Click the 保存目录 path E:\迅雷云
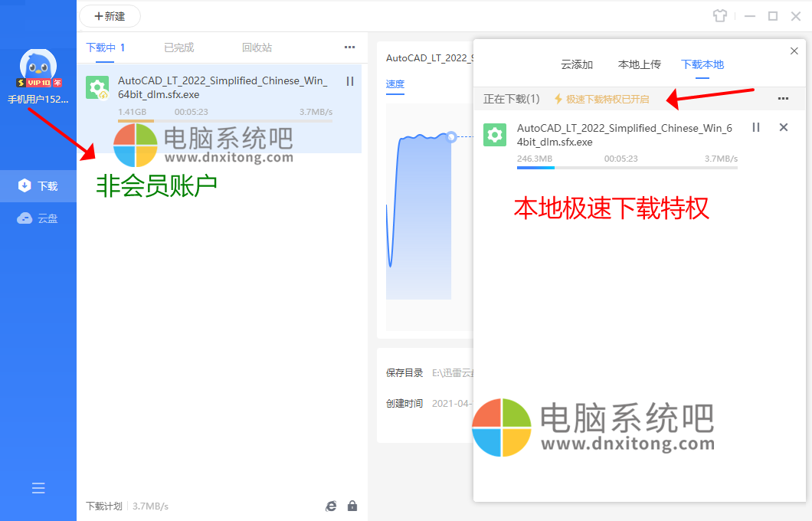Screen dimensions: 812x521 453,373
